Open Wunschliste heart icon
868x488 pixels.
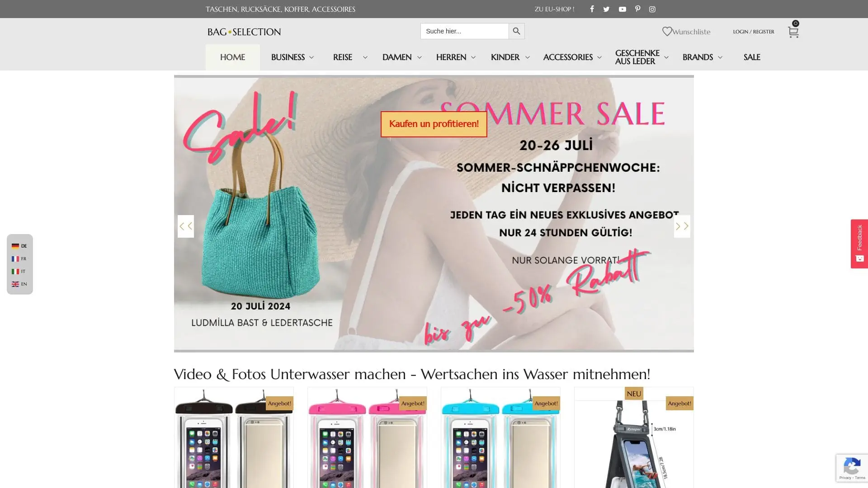click(667, 31)
